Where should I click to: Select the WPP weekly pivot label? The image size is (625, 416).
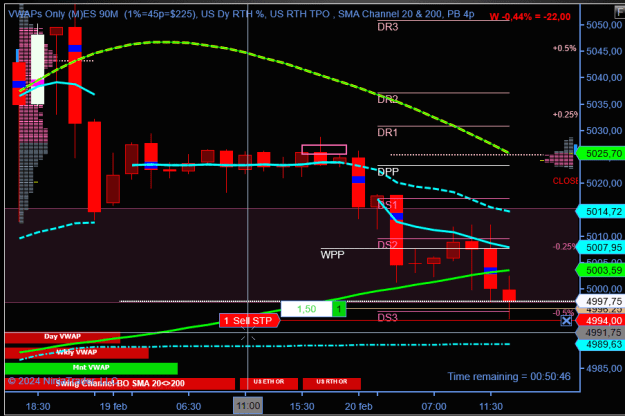(x=332, y=255)
